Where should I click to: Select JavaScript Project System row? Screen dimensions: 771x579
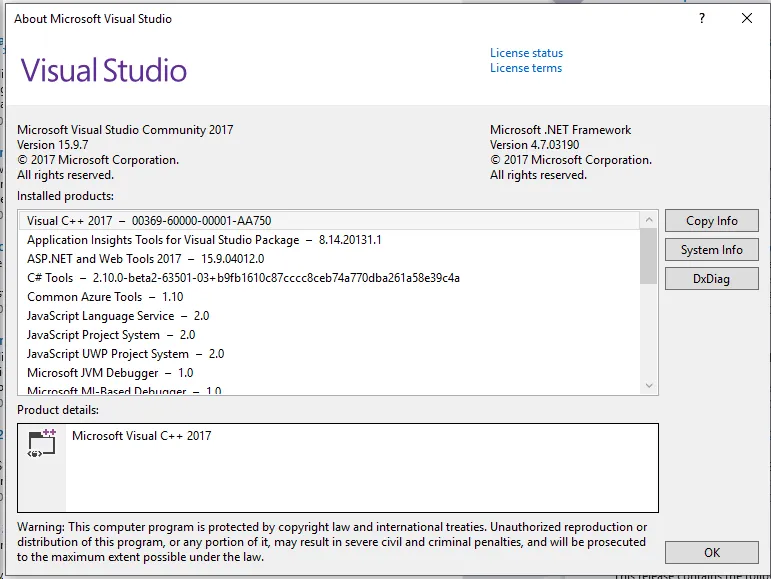pos(329,335)
